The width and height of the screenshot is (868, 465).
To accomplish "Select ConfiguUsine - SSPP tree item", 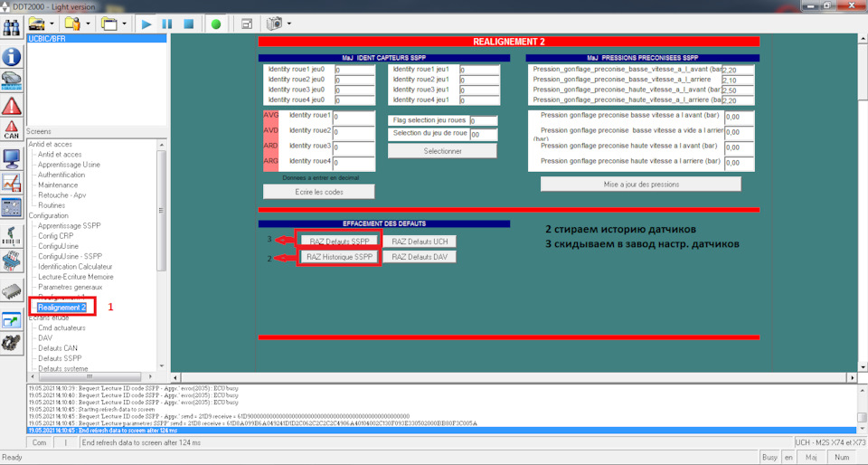I will coord(71,256).
